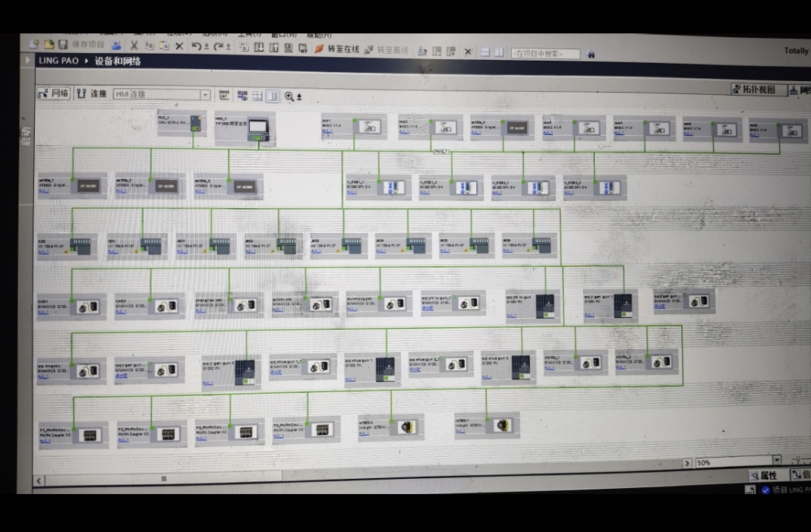Click the 在项目中搜索 search field
The image size is (811, 532).
click(x=546, y=53)
